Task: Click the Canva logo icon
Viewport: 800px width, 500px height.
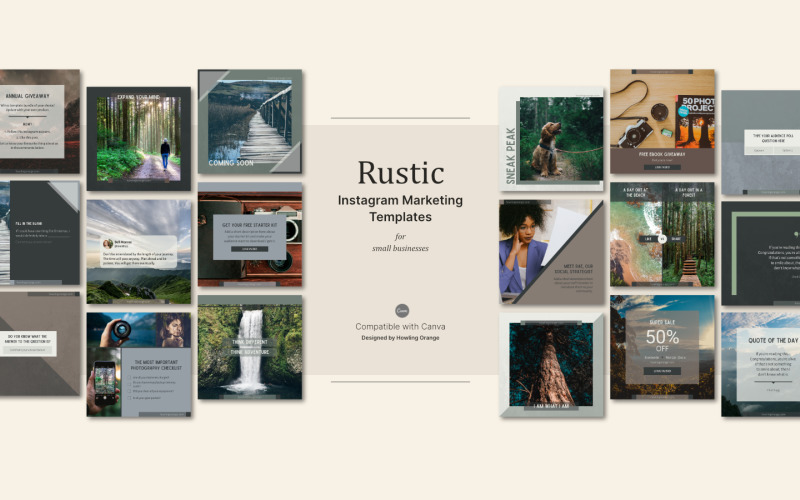Action: (x=402, y=310)
